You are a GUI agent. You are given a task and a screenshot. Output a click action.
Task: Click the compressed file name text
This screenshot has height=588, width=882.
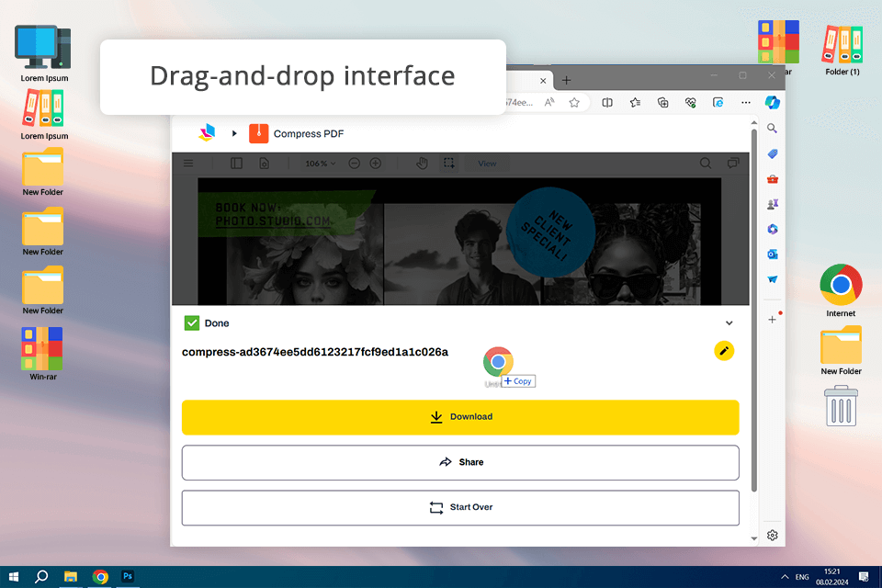coord(315,352)
